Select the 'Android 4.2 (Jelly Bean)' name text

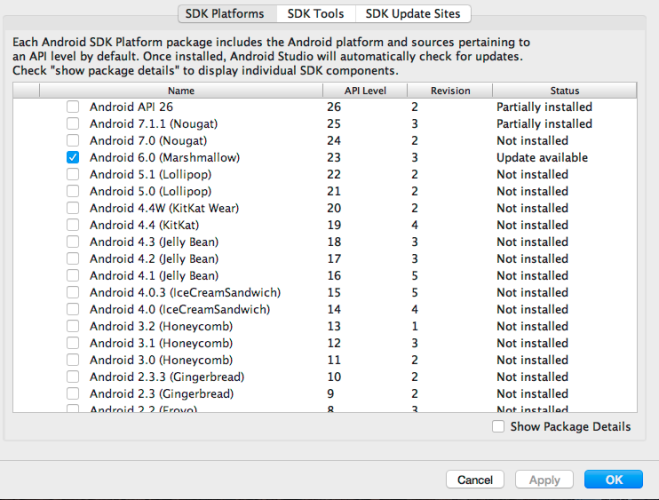[x=154, y=258]
